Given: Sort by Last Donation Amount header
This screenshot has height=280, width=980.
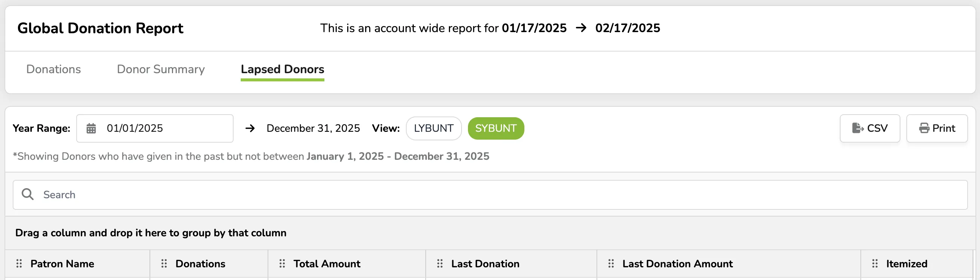Looking at the screenshot, I should click(x=677, y=264).
